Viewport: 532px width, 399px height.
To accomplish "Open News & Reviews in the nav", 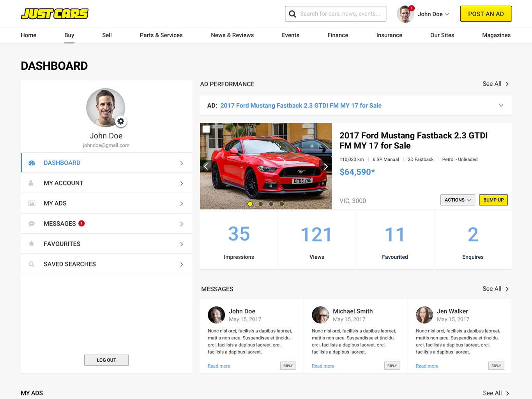I will (x=232, y=35).
